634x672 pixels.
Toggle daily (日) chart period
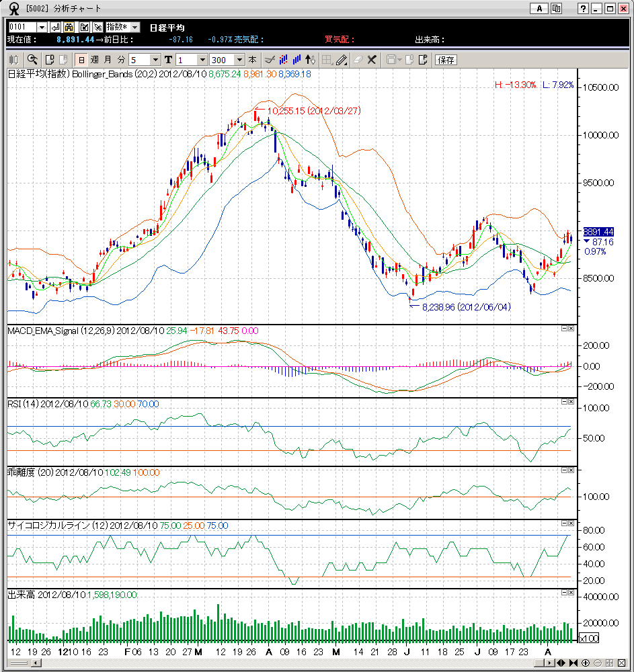click(x=81, y=59)
